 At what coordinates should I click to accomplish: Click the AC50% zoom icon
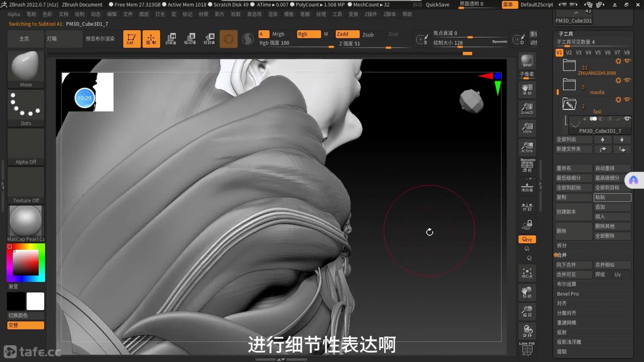click(527, 147)
